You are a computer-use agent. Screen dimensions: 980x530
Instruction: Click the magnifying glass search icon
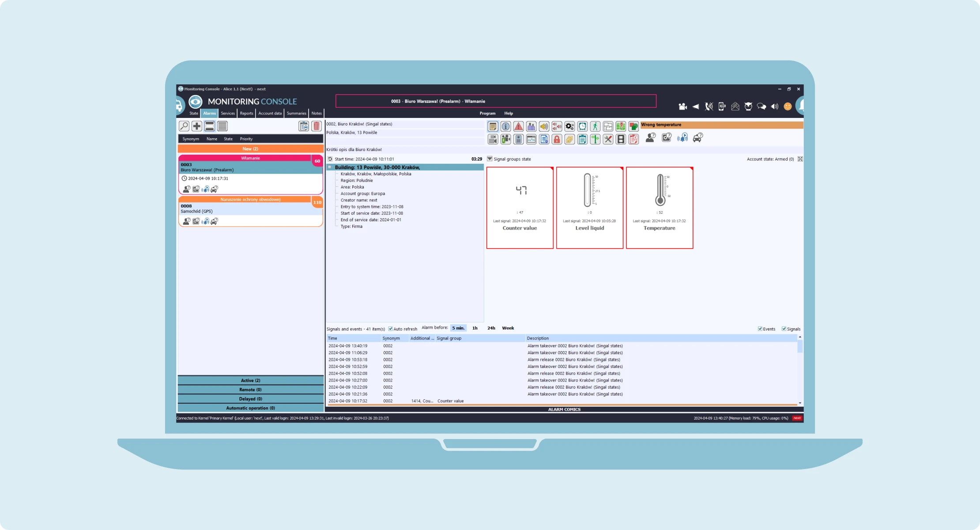(x=184, y=126)
